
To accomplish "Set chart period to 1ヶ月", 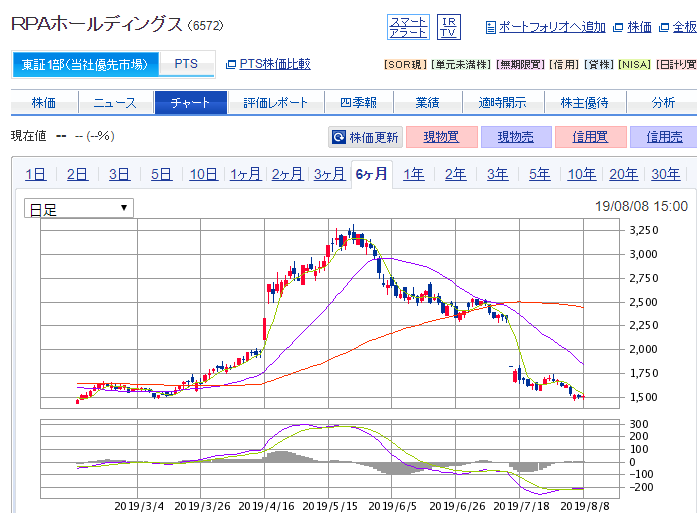I will (x=245, y=174).
